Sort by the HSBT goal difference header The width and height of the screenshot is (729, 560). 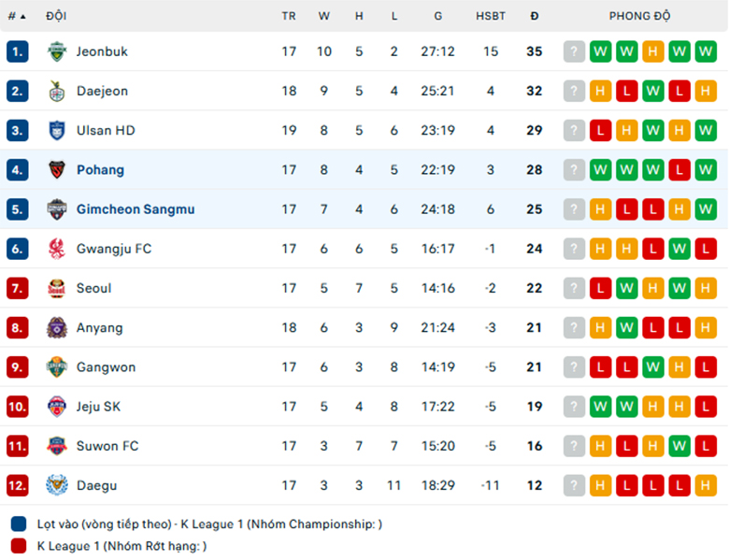pyautogui.click(x=490, y=16)
